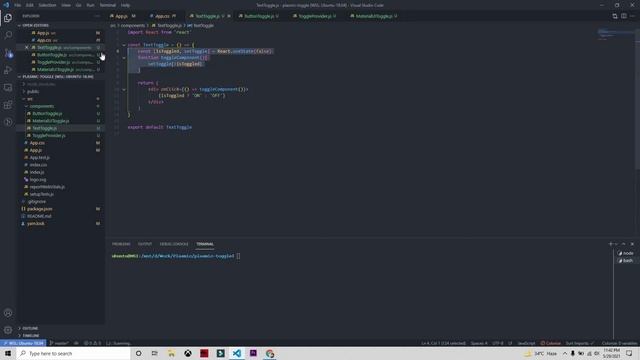Click the JavaScript language mode indicator
The image size is (640, 360).
click(526, 343)
